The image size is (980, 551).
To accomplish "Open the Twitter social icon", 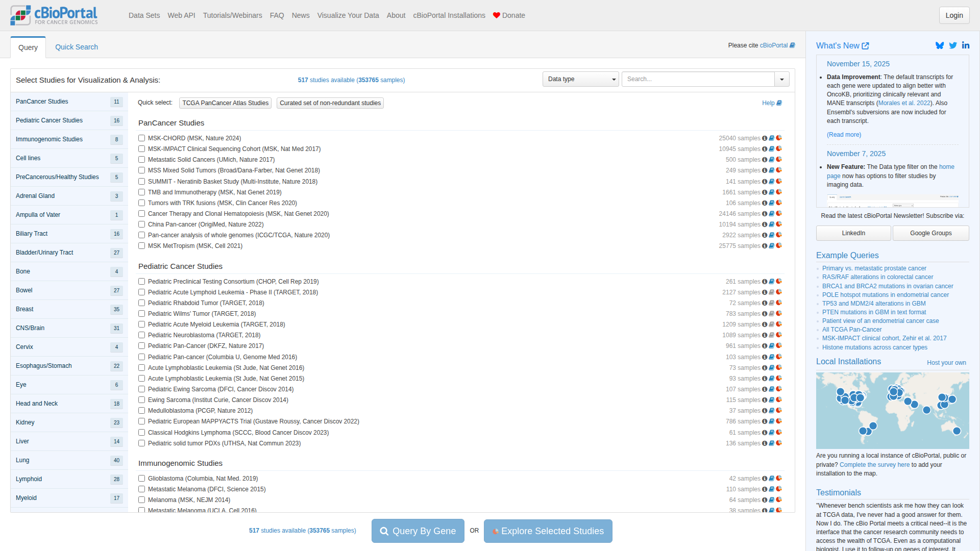I will [953, 45].
